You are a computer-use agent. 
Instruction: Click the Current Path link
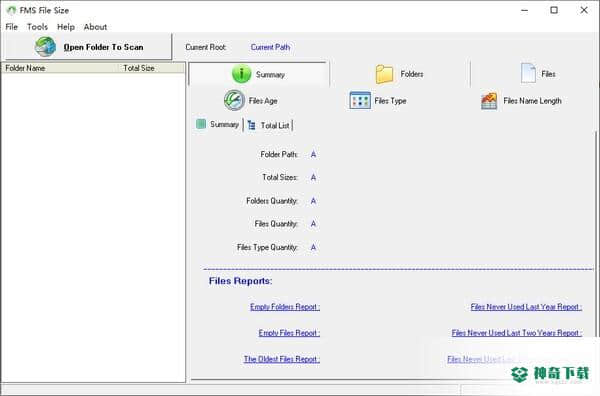(x=270, y=47)
